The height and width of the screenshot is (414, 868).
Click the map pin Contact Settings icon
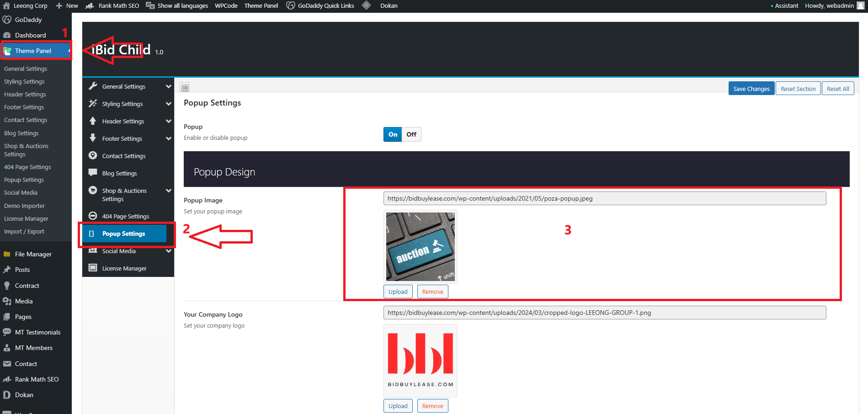(x=93, y=155)
